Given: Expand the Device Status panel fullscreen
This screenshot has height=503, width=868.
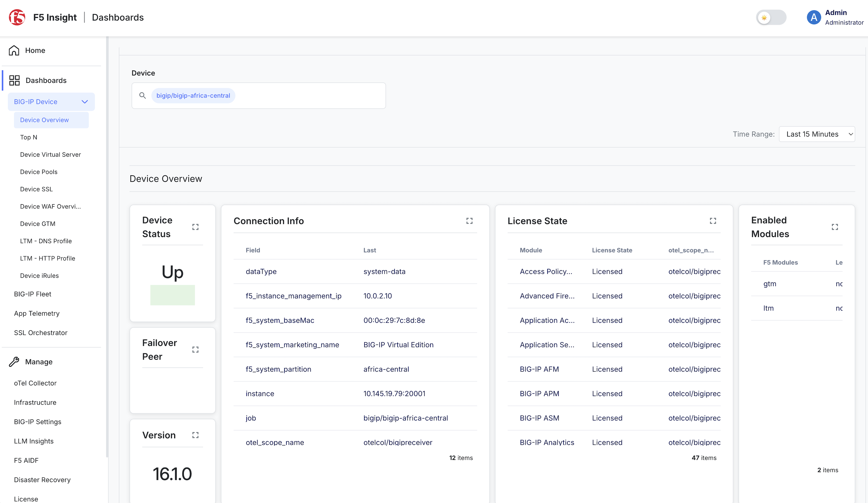Looking at the screenshot, I should click(195, 227).
